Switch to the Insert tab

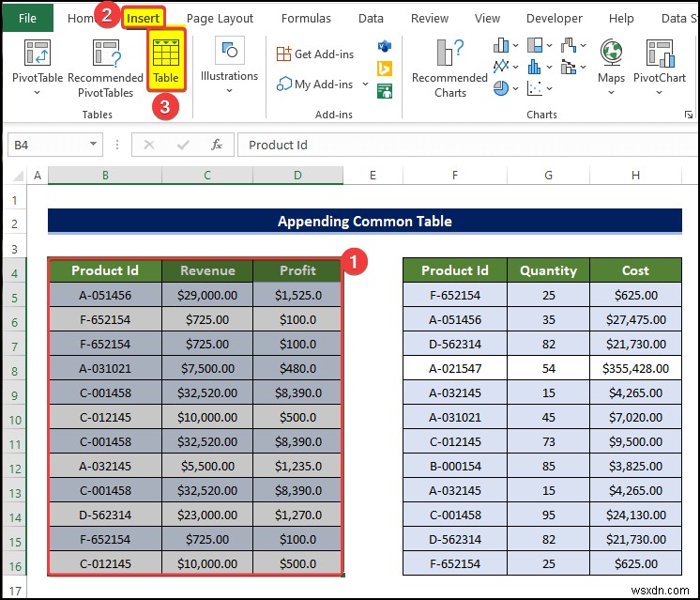143,19
